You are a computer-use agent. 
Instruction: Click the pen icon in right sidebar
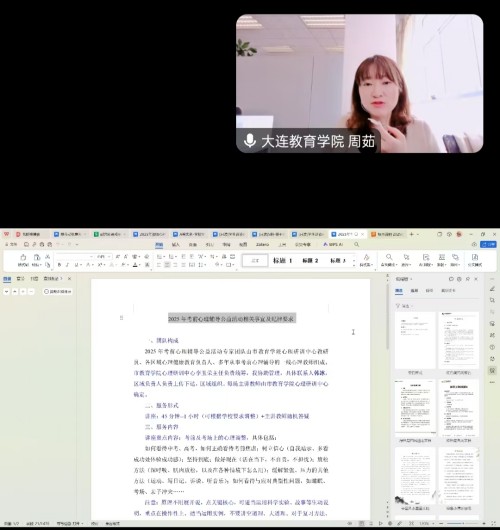493,289
